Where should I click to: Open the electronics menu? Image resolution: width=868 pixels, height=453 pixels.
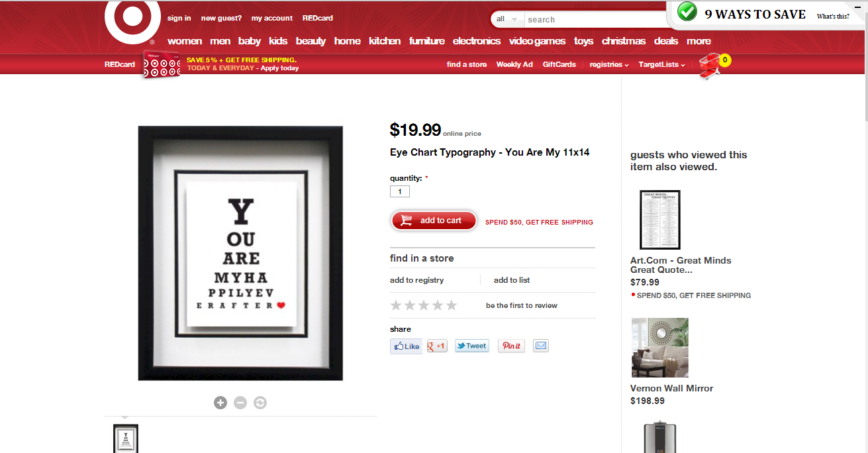[477, 41]
